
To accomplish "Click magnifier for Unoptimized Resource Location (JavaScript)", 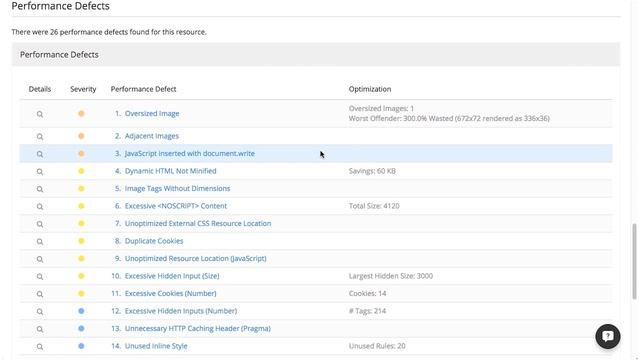I will (x=40, y=260).
